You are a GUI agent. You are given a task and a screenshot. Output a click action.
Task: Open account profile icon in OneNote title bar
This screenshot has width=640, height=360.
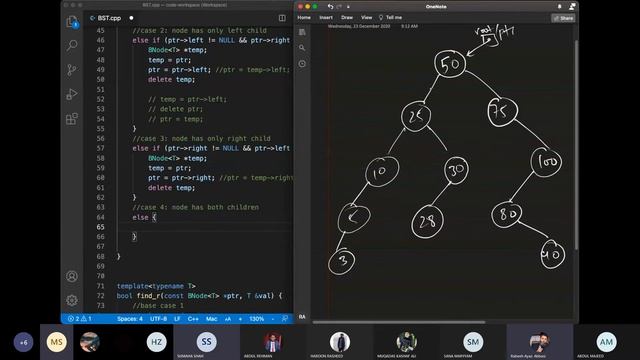click(x=572, y=7)
